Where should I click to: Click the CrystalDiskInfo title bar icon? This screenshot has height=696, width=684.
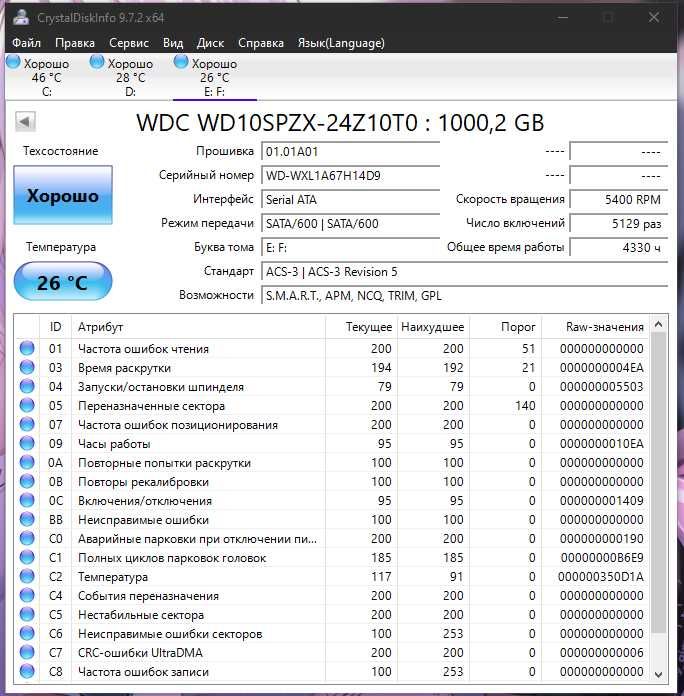point(21,17)
